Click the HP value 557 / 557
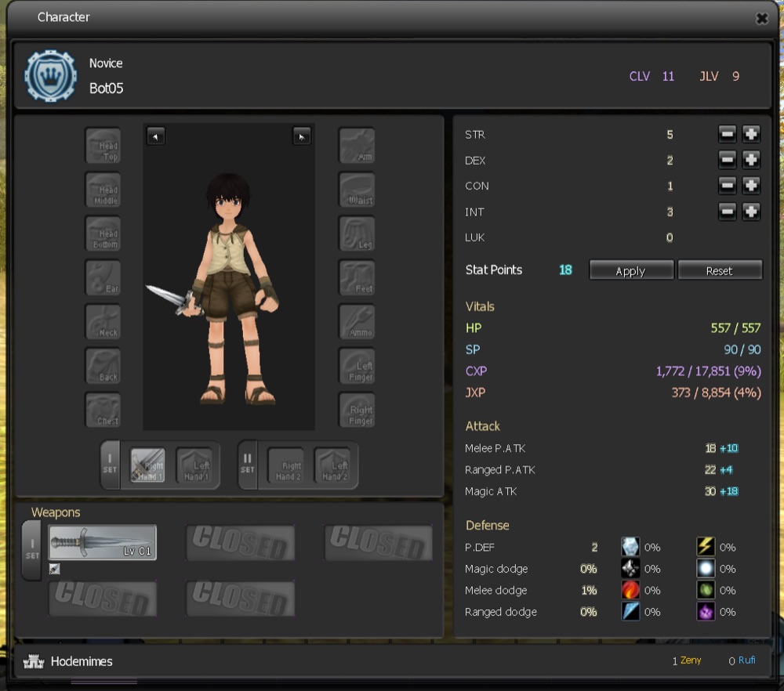 coord(735,327)
